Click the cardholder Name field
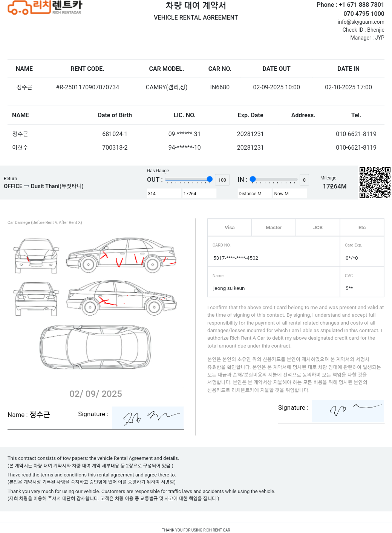The height and width of the screenshot is (533, 392). (274, 288)
